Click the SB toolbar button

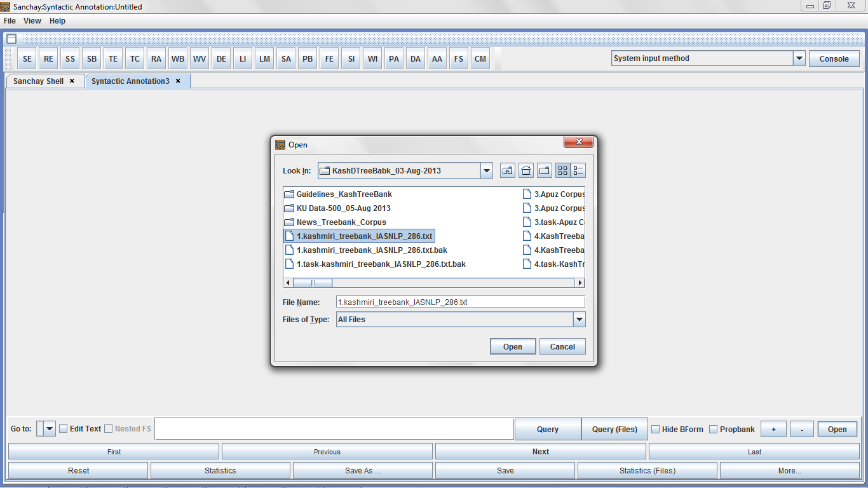92,59
